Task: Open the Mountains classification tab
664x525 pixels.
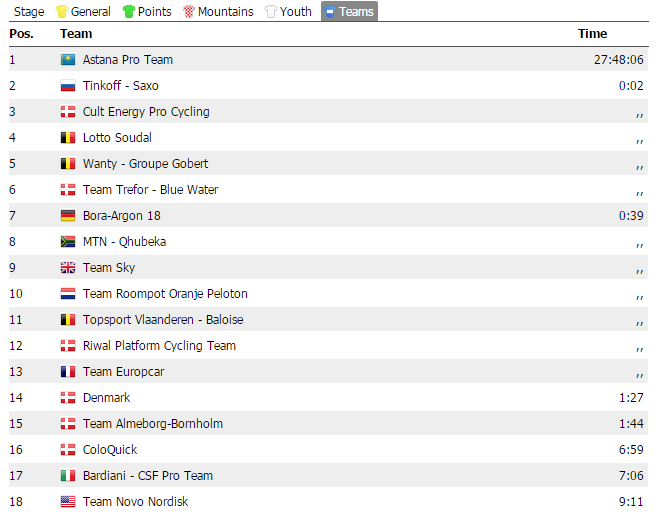Action: point(218,11)
